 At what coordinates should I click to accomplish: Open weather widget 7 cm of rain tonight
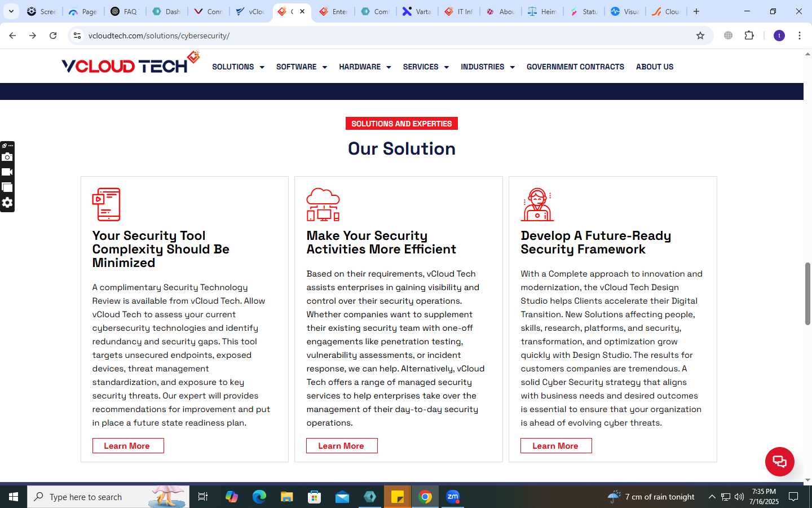click(x=651, y=497)
